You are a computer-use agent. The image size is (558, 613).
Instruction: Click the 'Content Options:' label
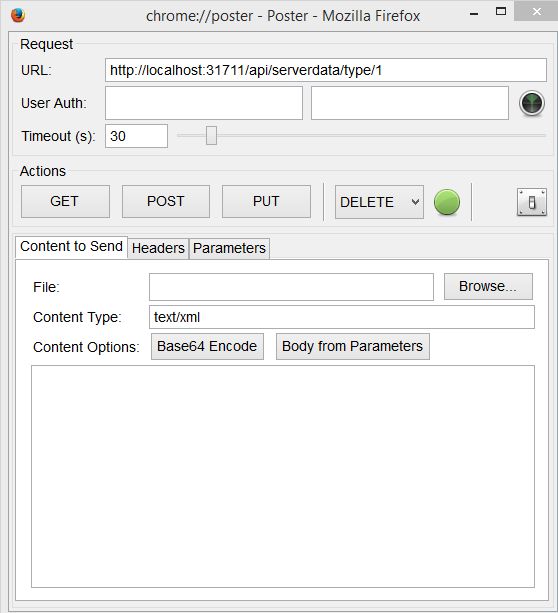tap(86, 347)
